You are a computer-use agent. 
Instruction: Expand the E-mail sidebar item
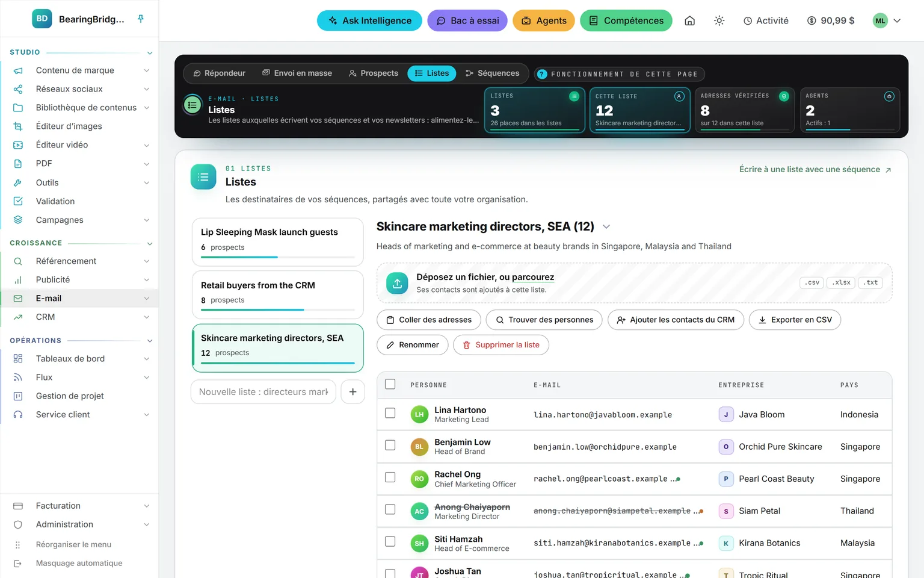click(146, 299)
